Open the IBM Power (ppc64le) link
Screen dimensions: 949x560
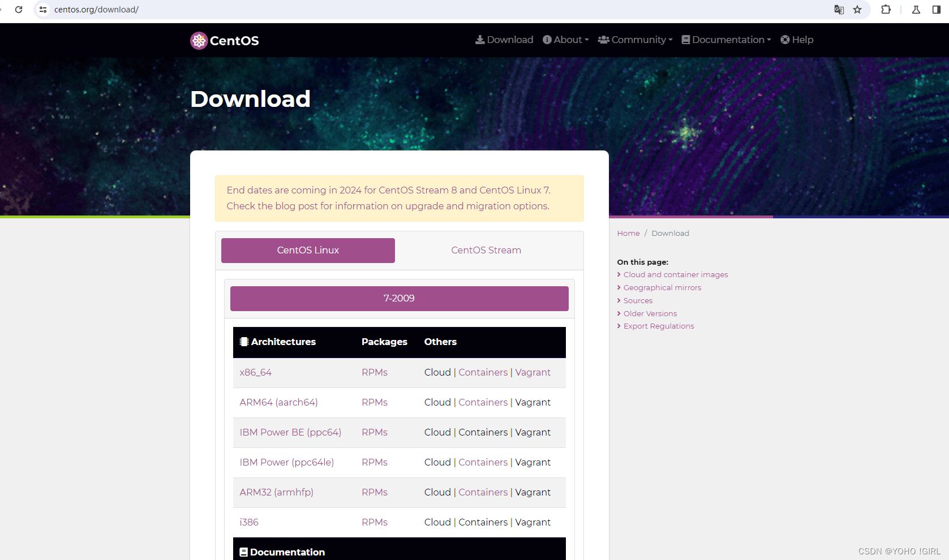[287, 462]
